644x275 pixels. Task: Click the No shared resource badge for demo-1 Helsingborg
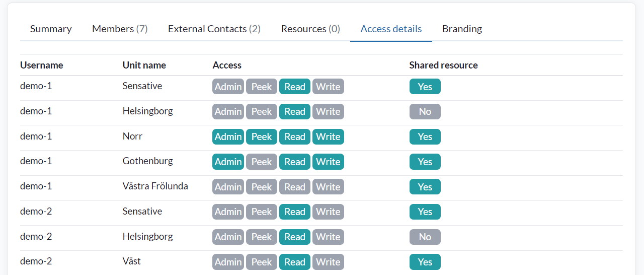point(425,112)
